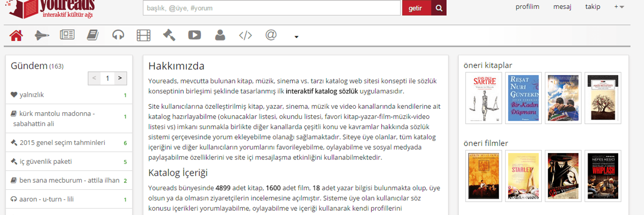Click the Gündem (163) heading

click(x=37, y=66)
